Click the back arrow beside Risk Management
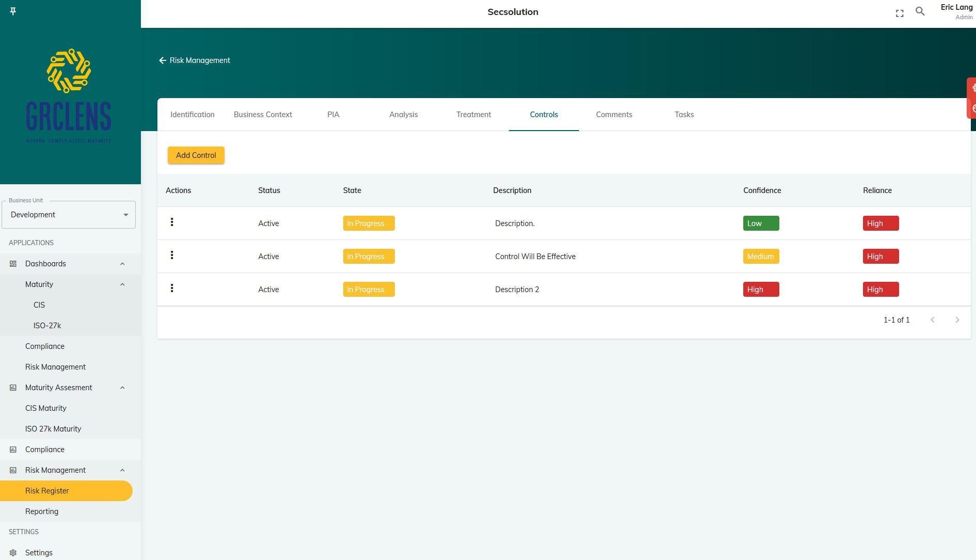The image size is (976, 560). pos(163,60)
